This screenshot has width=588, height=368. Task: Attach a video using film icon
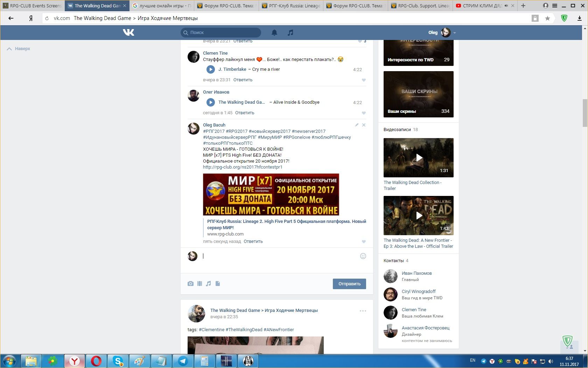[199, 284]
